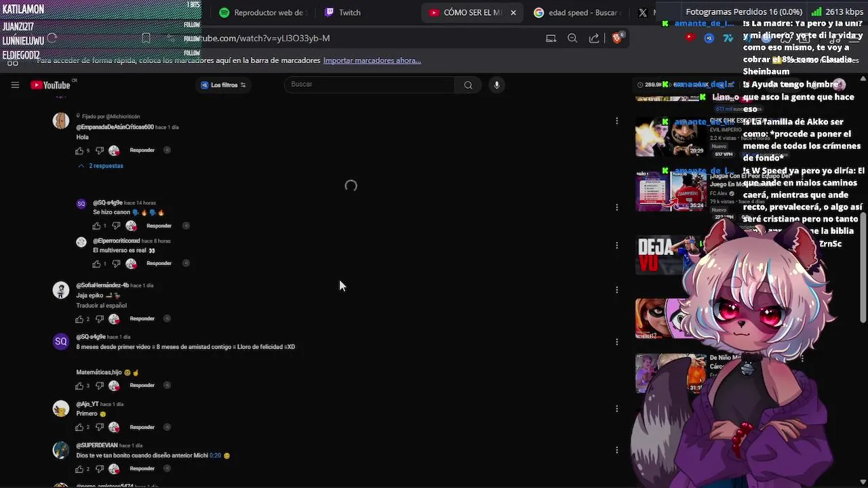Open 'Los filtros' filter dropdown
The image size is (868, 488).
point(224,85)
